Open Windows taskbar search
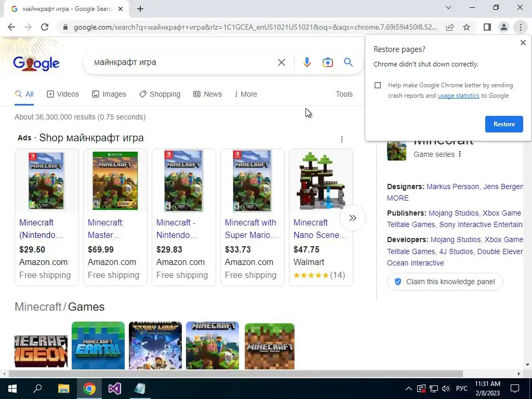Image resolution: width=532 pixels, height=399 pixels. coord(37,389)
